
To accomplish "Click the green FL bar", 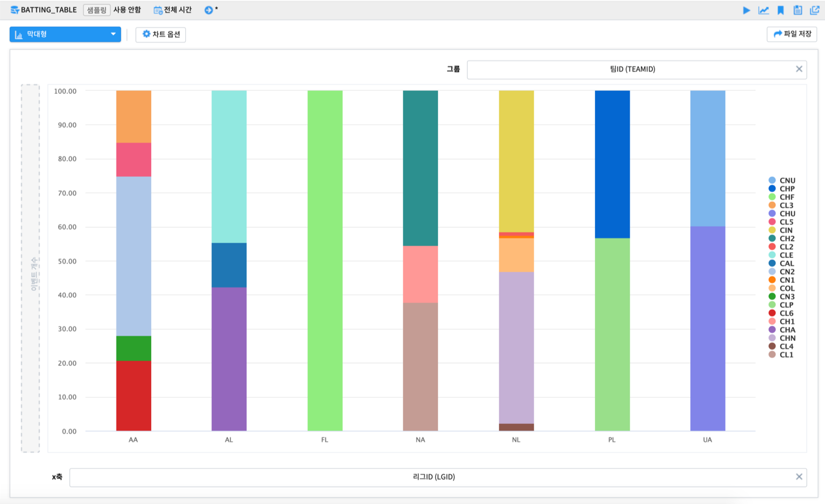I will click(x=325, y=261).
